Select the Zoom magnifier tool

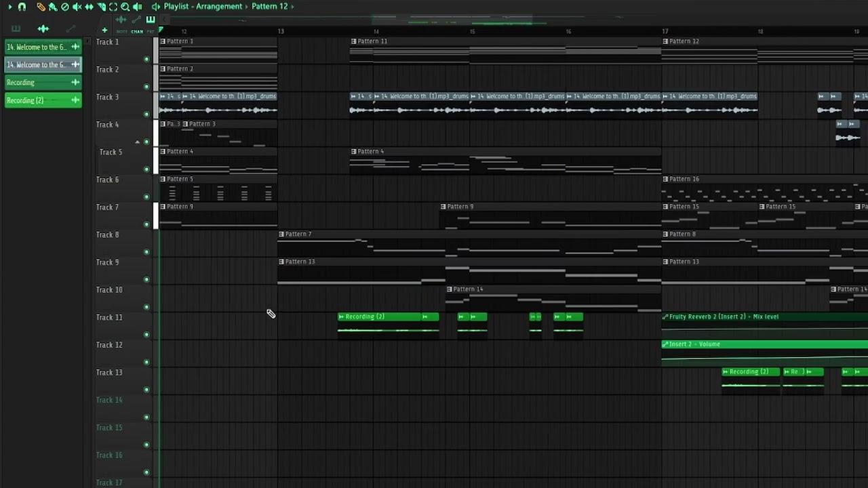click(125, 7)
